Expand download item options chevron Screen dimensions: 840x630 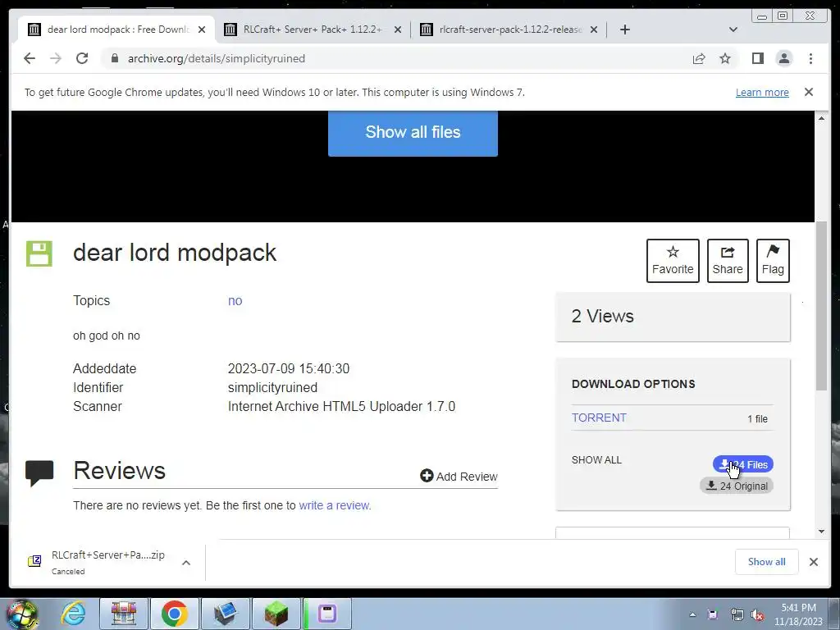[x=186, y=563]
